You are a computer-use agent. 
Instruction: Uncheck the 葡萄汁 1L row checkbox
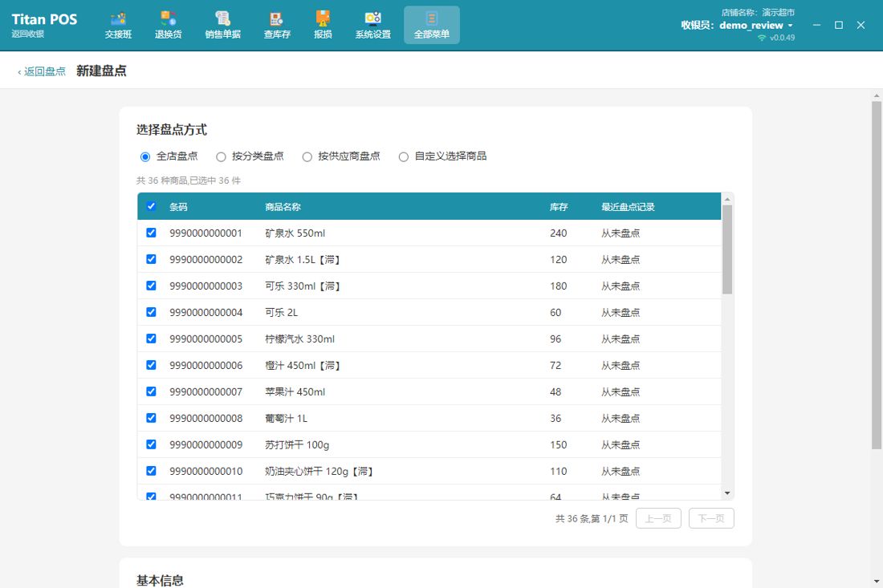click(151, 417)
